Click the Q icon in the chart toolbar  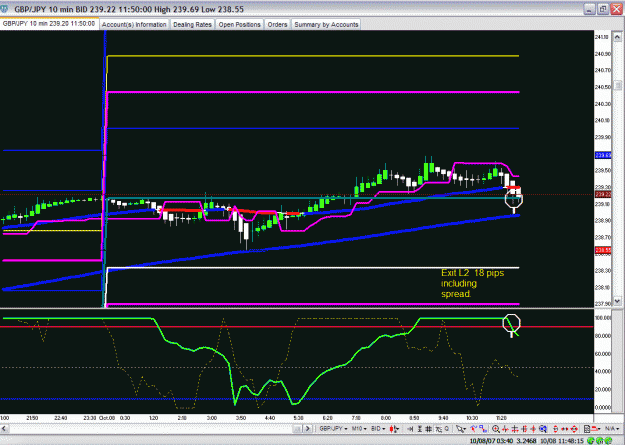point(447,429)
